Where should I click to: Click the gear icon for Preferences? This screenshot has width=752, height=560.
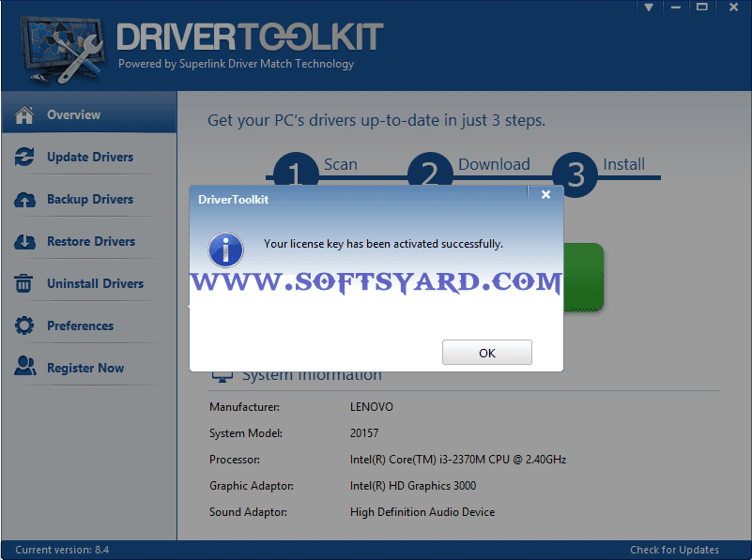24,325
